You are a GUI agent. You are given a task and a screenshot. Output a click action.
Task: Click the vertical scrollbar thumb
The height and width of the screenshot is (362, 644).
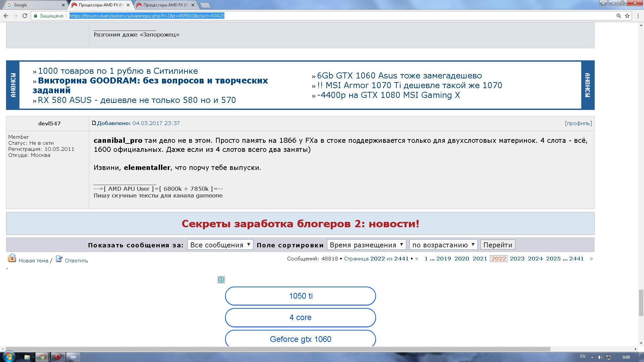pos(641,303)
